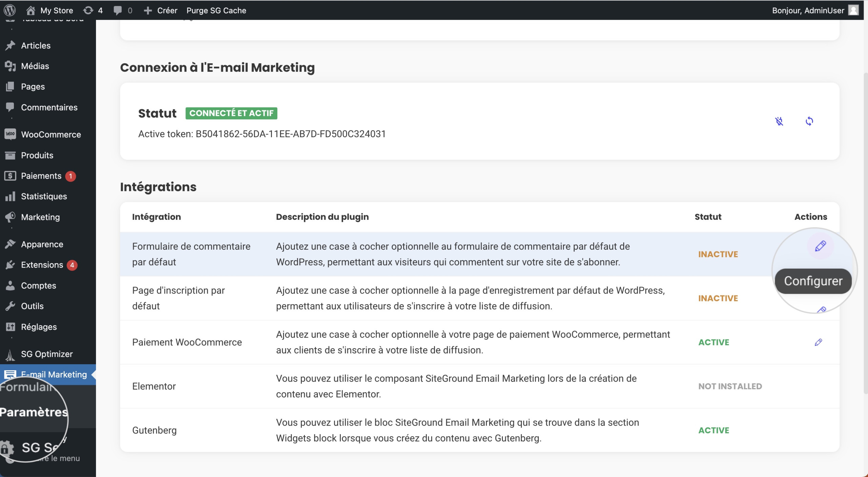Viewport: 868px width, 477px height.
Task: Click the refresh connection icon
Action: coord(809,121)
